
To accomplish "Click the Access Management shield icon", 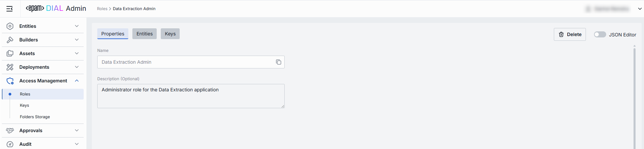I will click(10, 81).
